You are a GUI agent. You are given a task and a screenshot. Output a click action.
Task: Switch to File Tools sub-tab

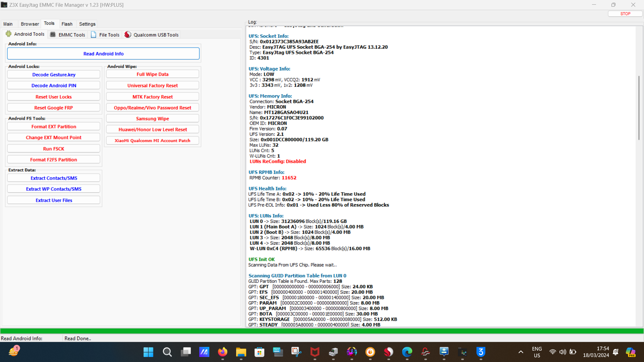coord(105,35)
